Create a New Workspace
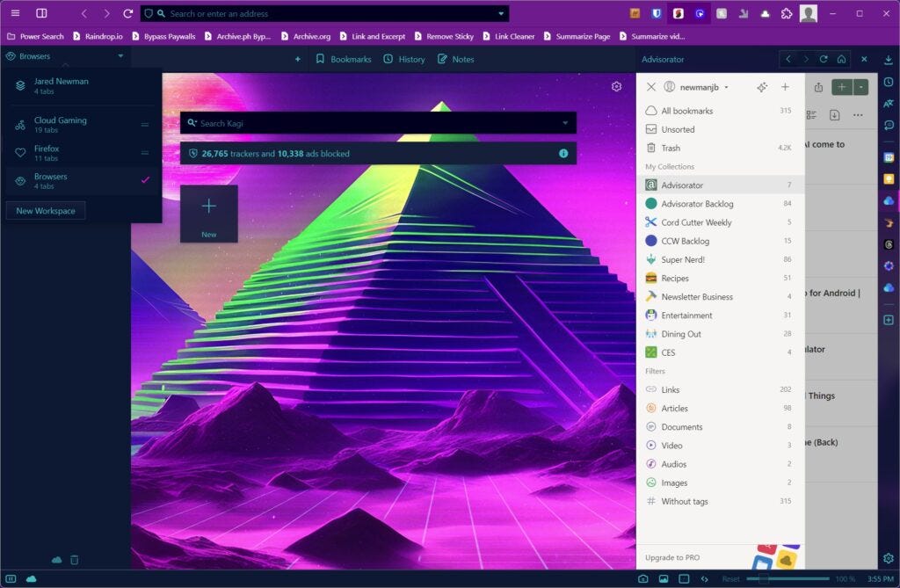This screenshot has width=900, height=588. click(45, 210)
